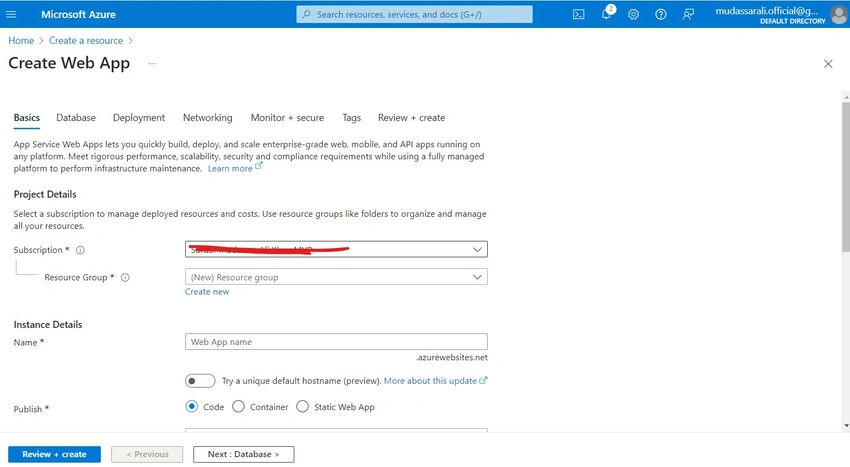Open the ellipsis next to Create Web App
The image size is (850, 467).
(152, 63)
